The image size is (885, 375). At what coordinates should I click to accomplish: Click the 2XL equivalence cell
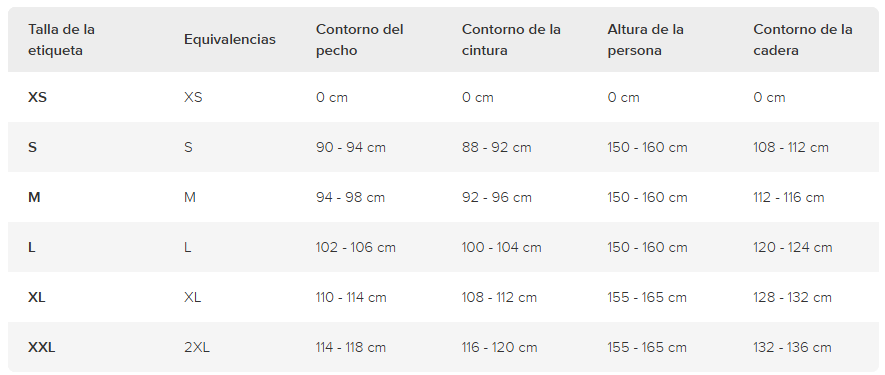tap(196, 347)
